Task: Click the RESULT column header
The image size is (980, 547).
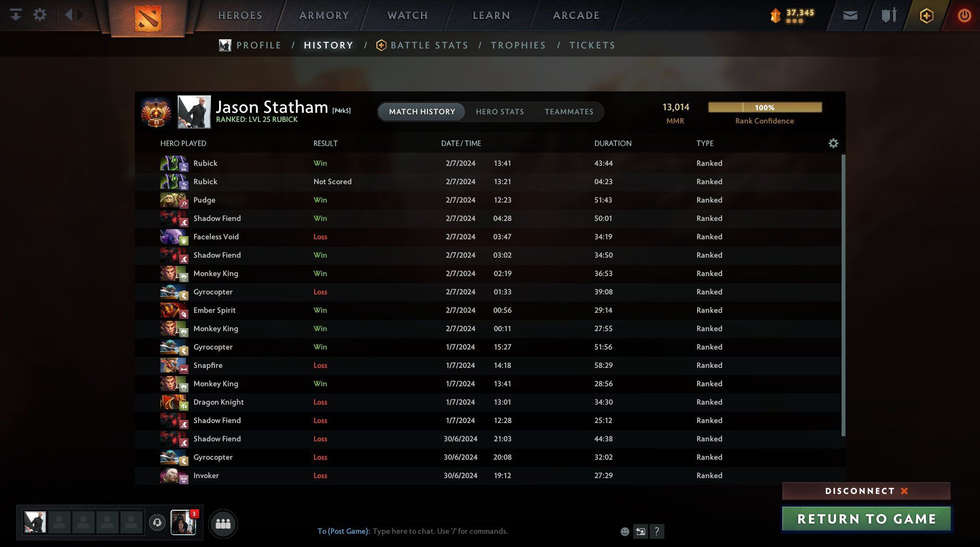Action: (x=325, y=143)
